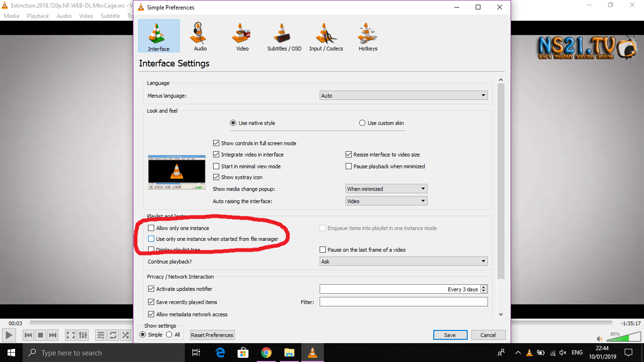Enable Pause playback when minimized
This screenshot has height=362, width=644.
point(349,166)
